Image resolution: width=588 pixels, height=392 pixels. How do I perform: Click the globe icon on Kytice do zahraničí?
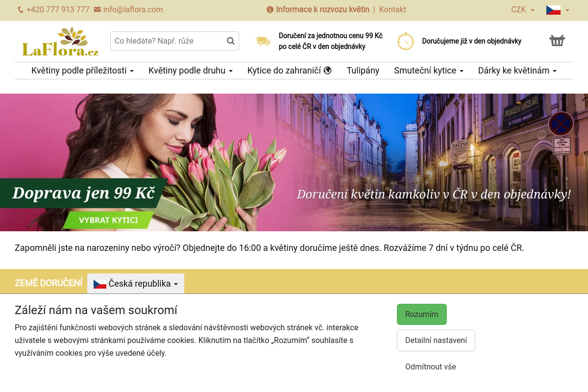(x=327, y=70)
